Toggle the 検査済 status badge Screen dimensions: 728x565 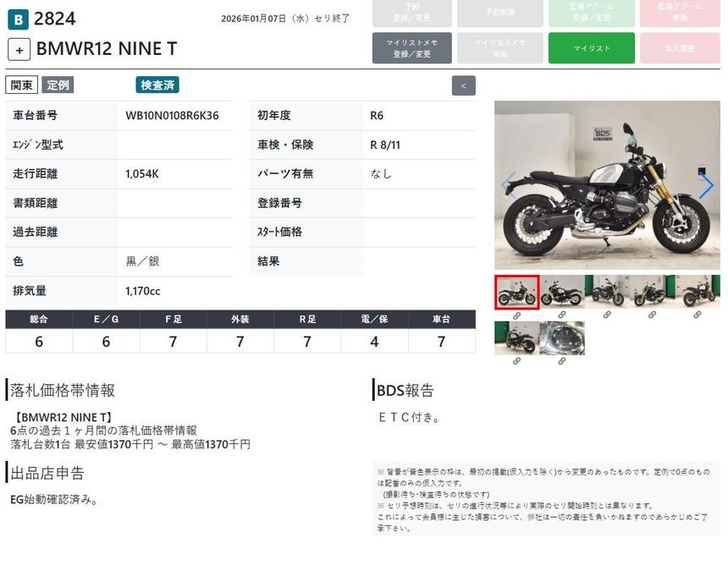[x=157, y=85]
